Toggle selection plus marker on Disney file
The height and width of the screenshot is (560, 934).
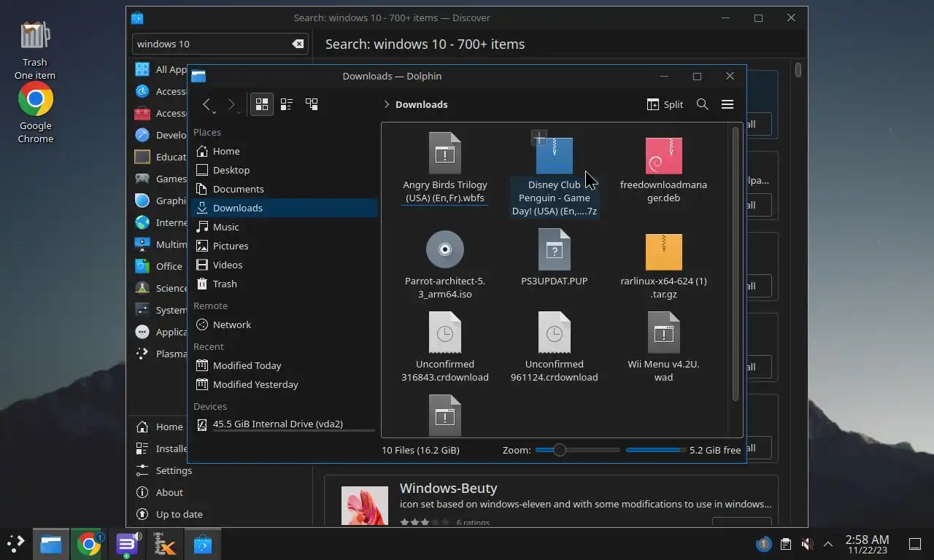coord(539,137)
